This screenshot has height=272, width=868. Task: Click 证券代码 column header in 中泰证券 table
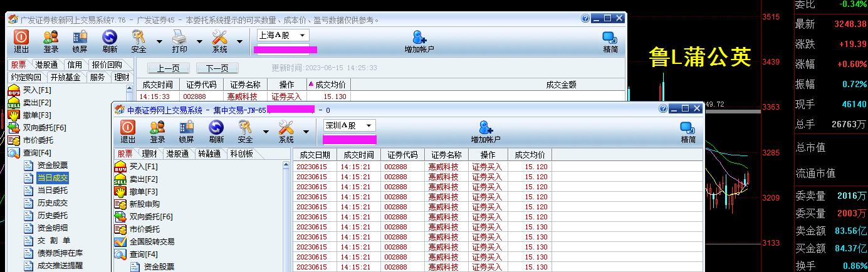click(x=402, y=155)
